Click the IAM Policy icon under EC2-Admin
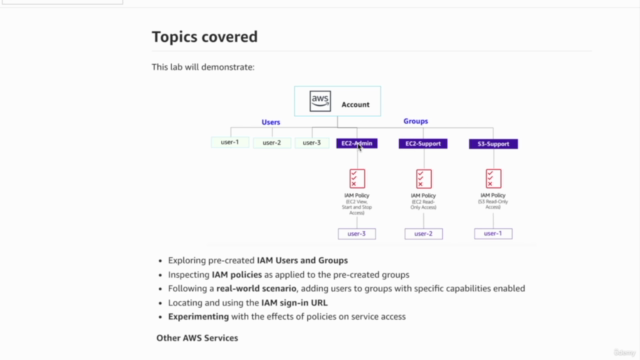This screenshot has width=640, height=360. [x=357, y=179]
